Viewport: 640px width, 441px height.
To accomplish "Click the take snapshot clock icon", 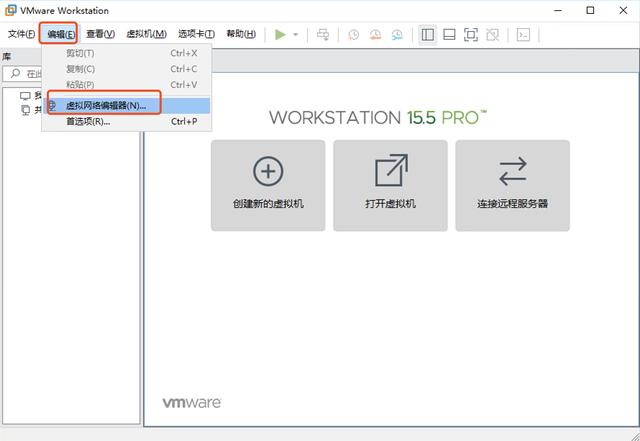I will point(354,35).
